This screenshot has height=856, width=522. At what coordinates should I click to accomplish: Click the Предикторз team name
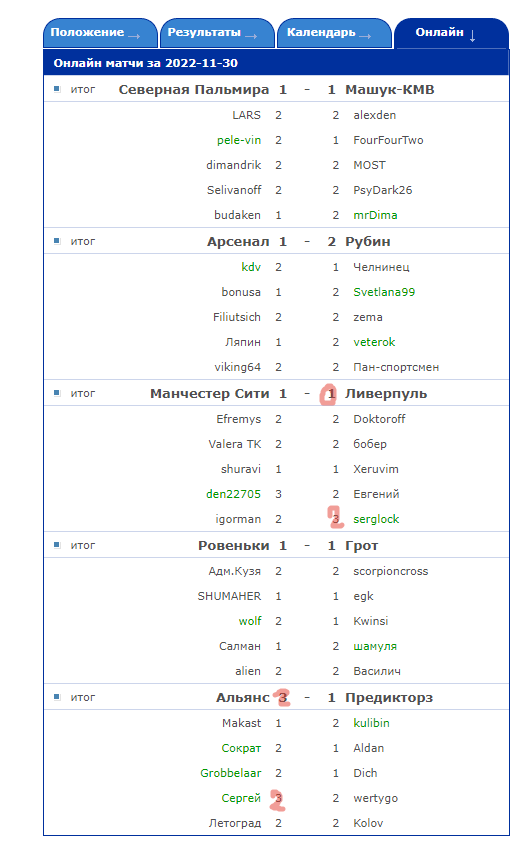point(389,698)
